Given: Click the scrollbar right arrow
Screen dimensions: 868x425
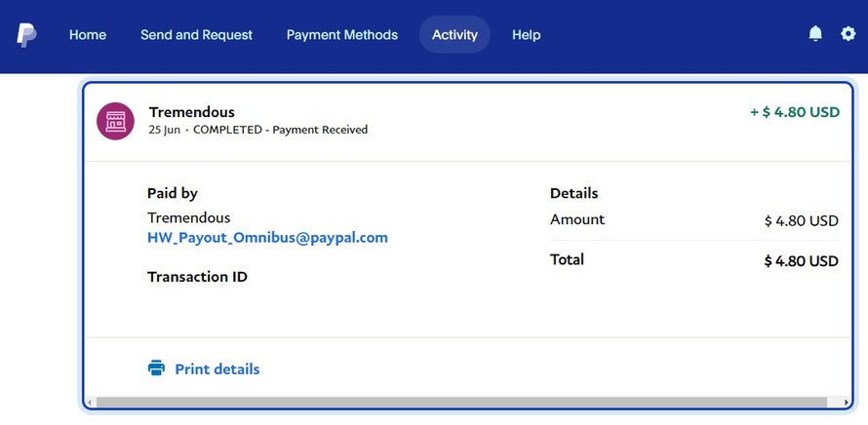Looking at the screenshot, I should (847, 403).
